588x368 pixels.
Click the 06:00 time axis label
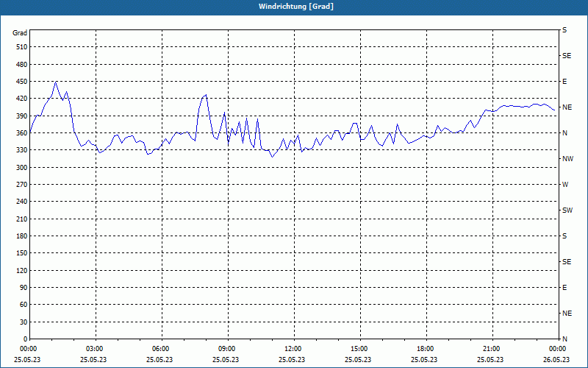(161, 349)
